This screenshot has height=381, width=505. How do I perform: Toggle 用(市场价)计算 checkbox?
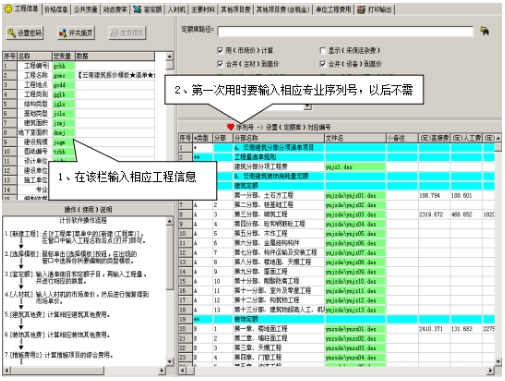[x=220, y=50]
